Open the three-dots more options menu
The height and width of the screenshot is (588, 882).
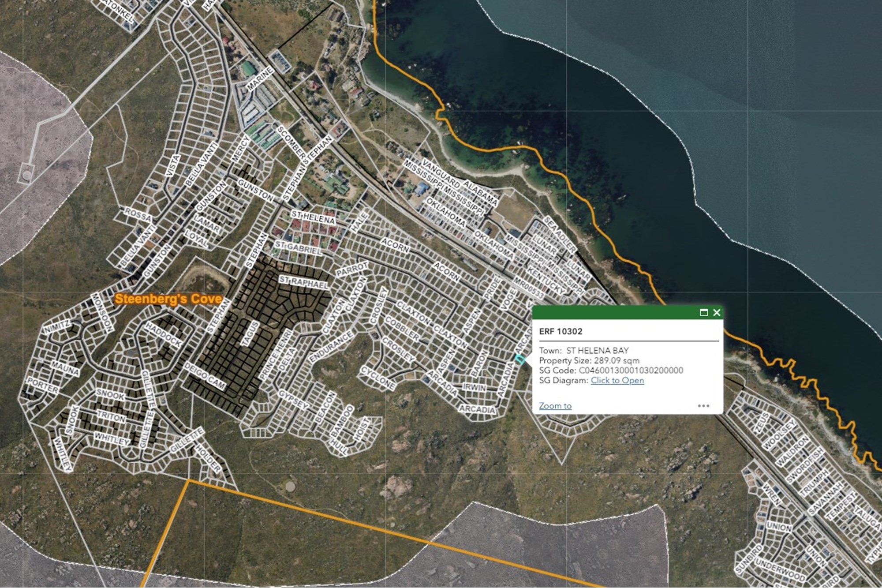pos(703,406)
